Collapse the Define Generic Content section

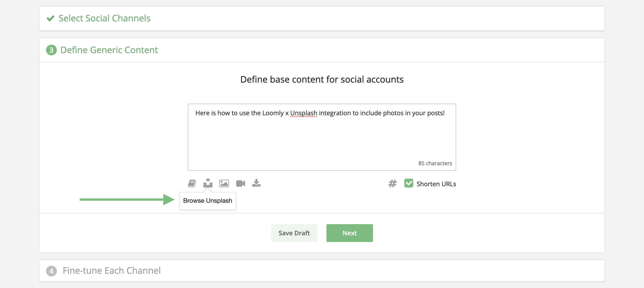pyautogui.click(x=109, y=50)
